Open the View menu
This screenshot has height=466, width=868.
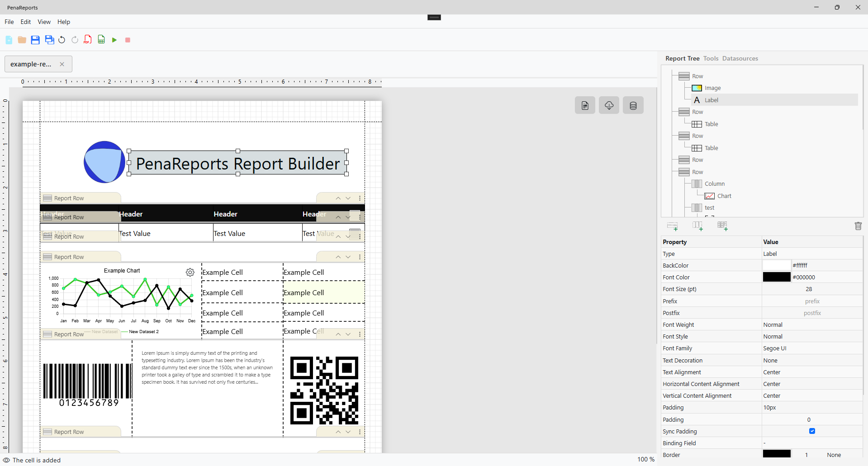pyautogui.click(x=44, y=22)
